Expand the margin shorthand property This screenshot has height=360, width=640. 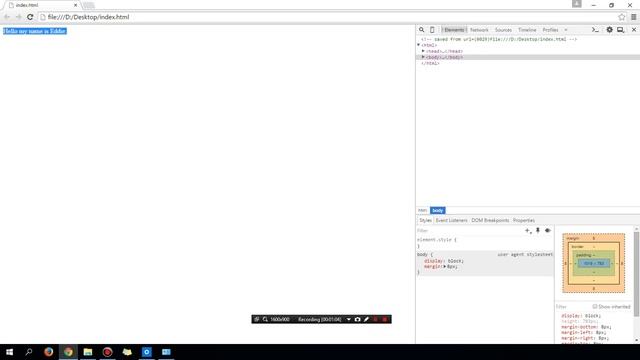coord(445,266)
